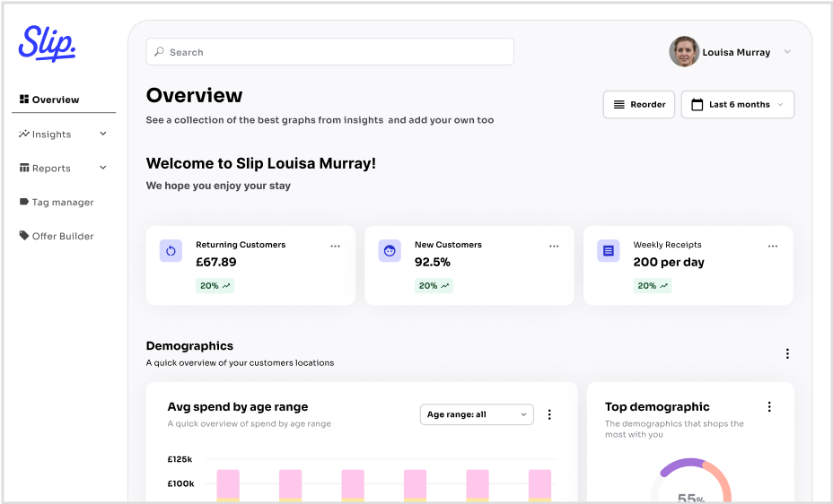Expand the user account menu chevron

(x=787, y=52)
